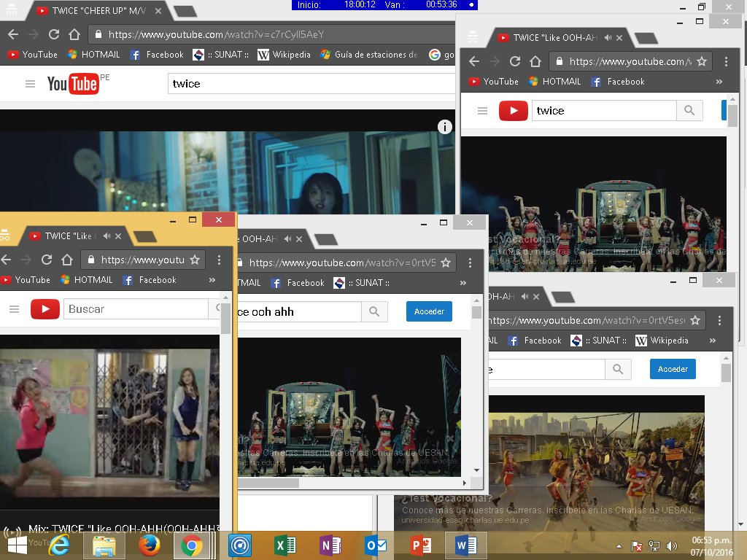Expand bookmarks overflow in center window
The image size is (747, 560).
(x=462, y=282)
